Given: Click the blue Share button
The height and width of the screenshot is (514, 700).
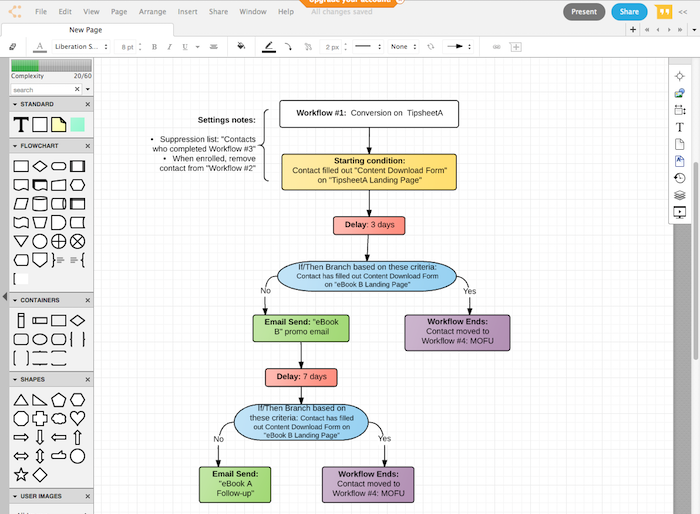Looking at the screenshot, I should [x=629, y=12].
